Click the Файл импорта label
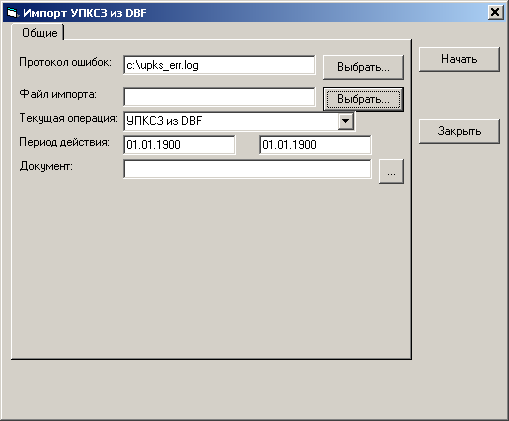Image resolution: width=509 pixels, height=421 pixels. (x=58, y=94)
